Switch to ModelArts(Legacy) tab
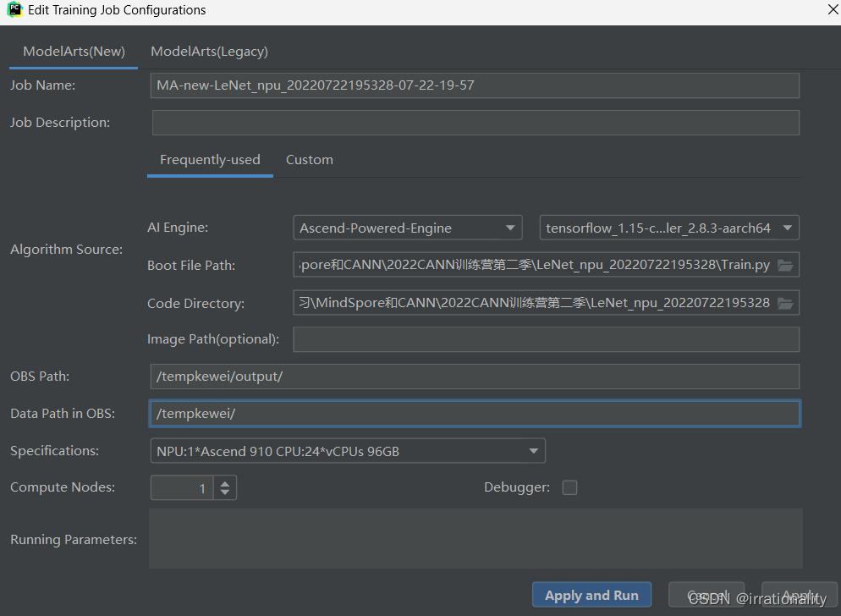This screenshot has width=841, height=616. (209, 52)
